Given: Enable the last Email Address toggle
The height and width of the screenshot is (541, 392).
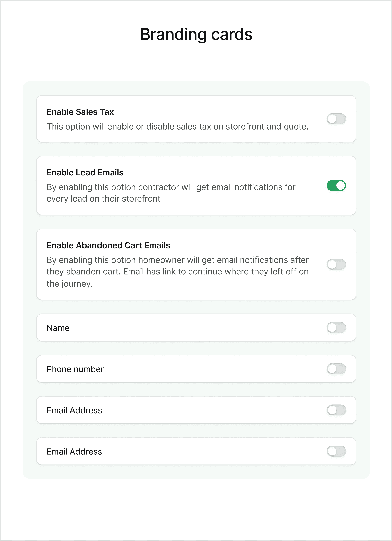Looking at the screenshot, I should pyautogui.click(x=336, y=451).
